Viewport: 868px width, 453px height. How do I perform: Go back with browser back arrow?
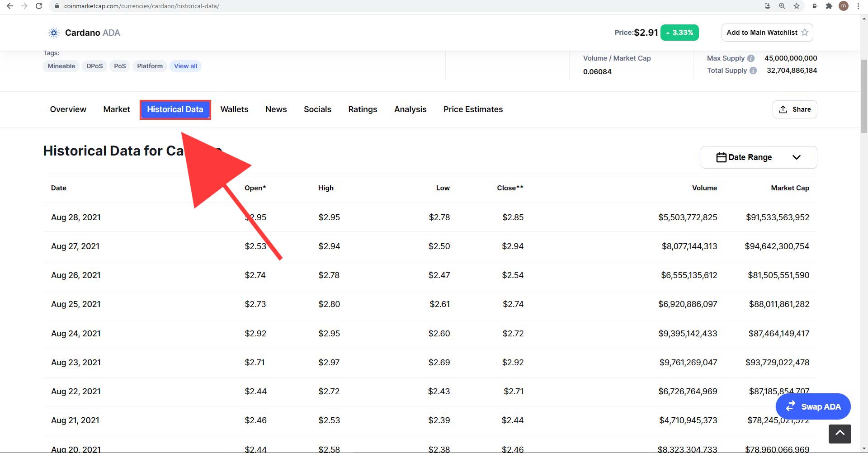(x=10, y=6)
